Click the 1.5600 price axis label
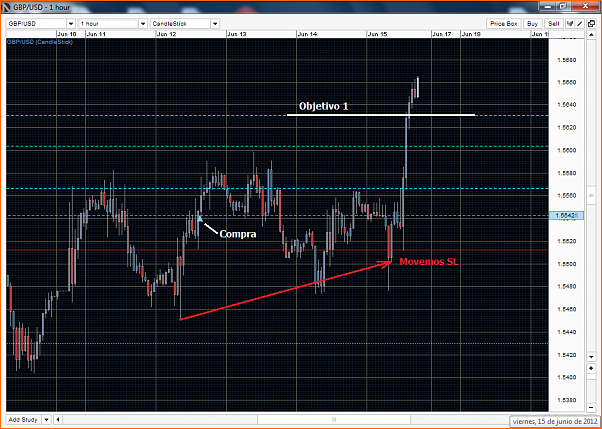This screenshot has height=429, width=602. click(x=566, y=150)
